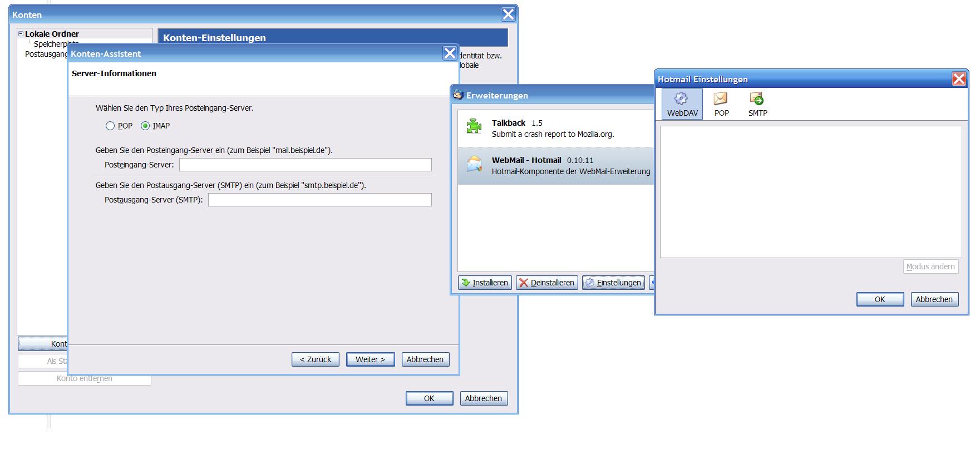
Task: Select the Talkback extension puzzle icon
Action: coord(474,126)
